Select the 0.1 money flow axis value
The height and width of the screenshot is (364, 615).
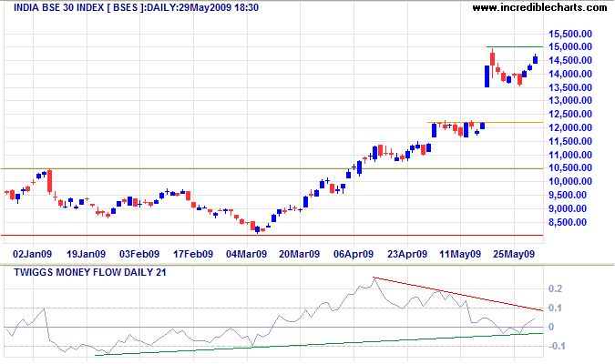pos(556,308)
